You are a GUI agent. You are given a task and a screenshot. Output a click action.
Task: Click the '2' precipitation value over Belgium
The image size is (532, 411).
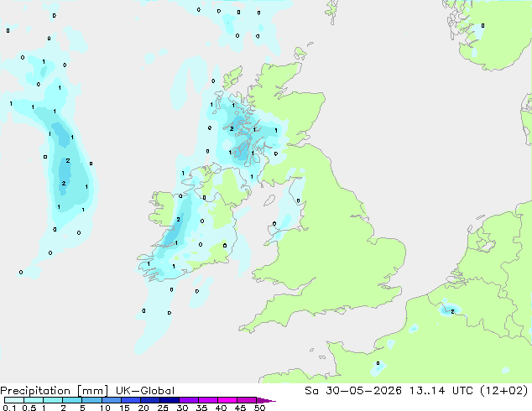[452, 311]
